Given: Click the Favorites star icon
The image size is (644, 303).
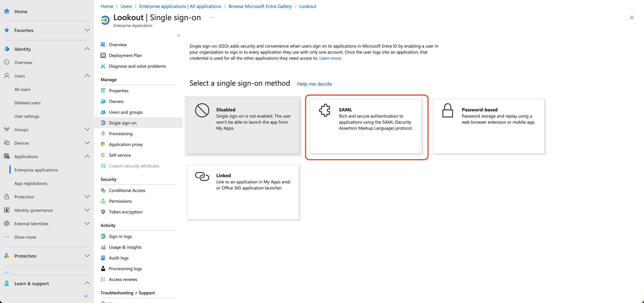Looking at the screenshot, I should coord(7,30).
